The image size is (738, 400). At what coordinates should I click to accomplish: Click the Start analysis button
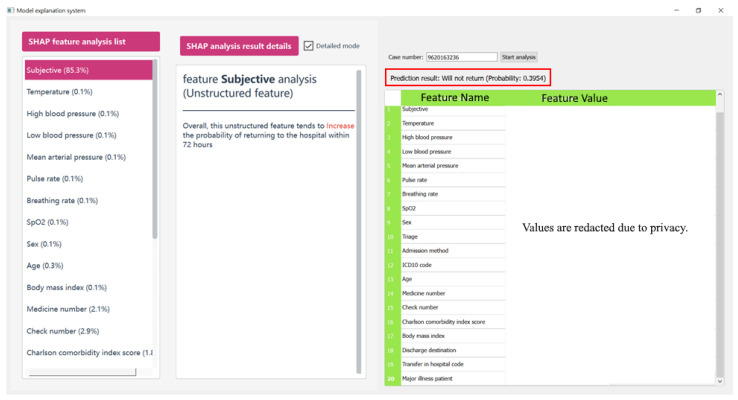[x=518, y=57]
